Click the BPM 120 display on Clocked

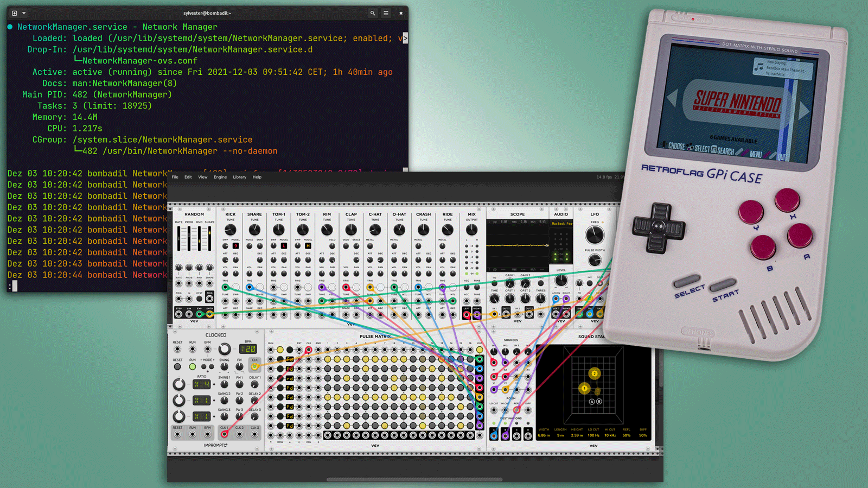248,349
